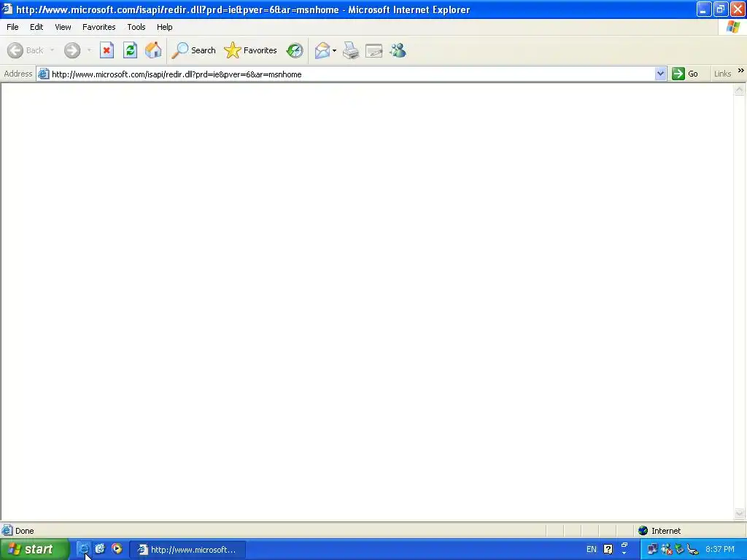Open the History pane icon
This screenshot has height=560, width=747.
coord(295,50)
